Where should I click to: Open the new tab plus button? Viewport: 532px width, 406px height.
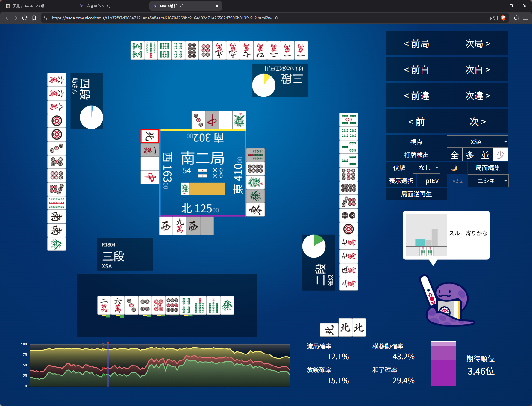[x=228, y=6]
